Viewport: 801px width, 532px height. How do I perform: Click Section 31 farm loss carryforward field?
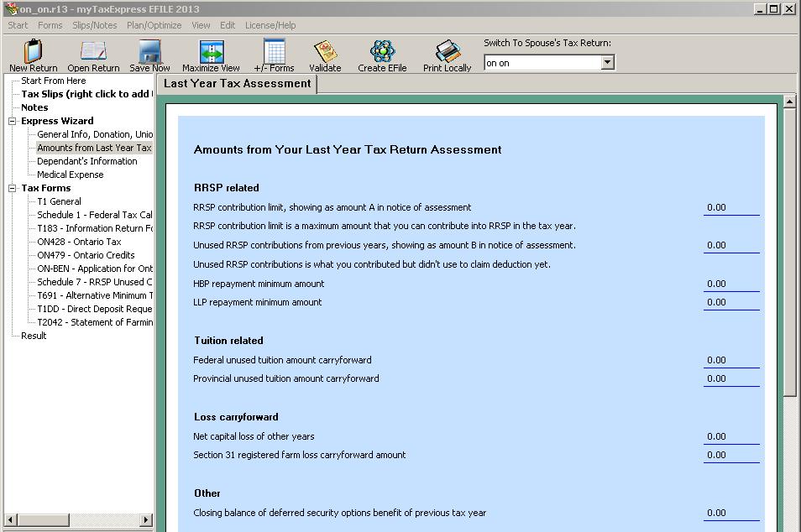click(731, 456)
